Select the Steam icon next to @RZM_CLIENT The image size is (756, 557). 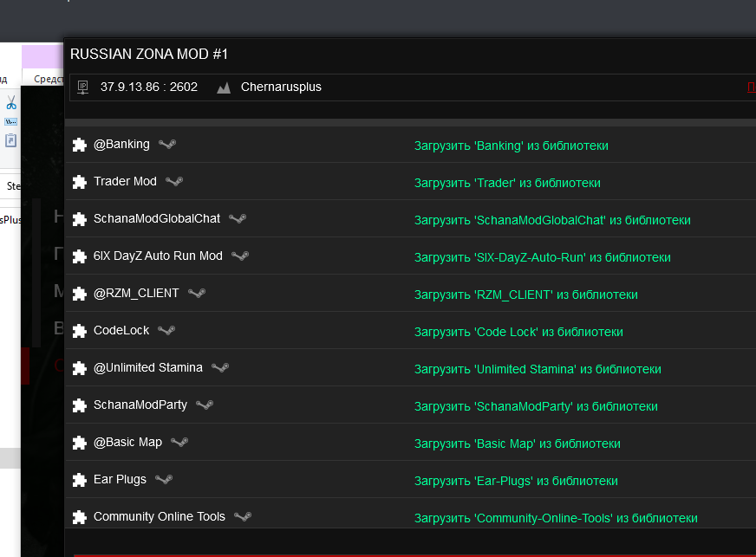click(197, 293)
